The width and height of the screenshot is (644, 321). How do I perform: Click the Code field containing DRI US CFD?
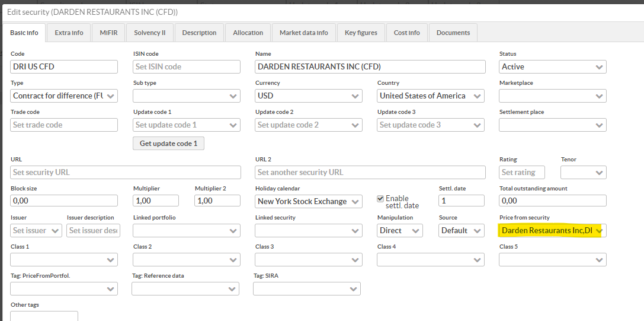point(64,66)
